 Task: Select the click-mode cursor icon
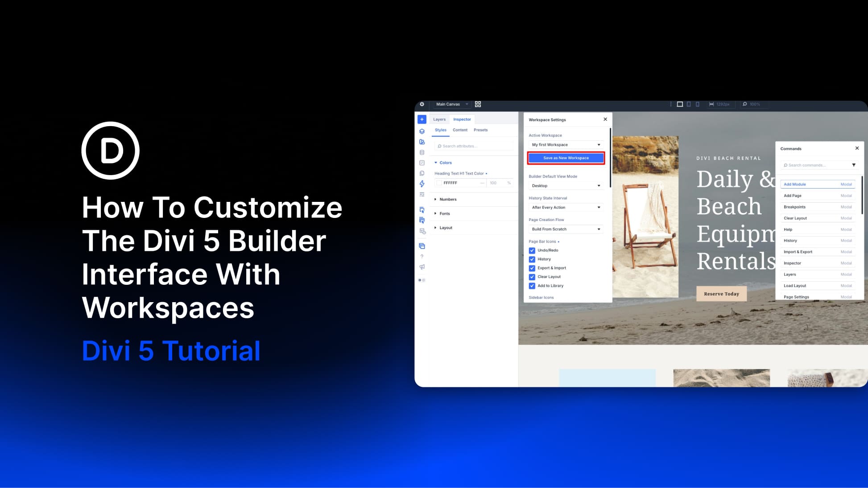tap(422, 210)
